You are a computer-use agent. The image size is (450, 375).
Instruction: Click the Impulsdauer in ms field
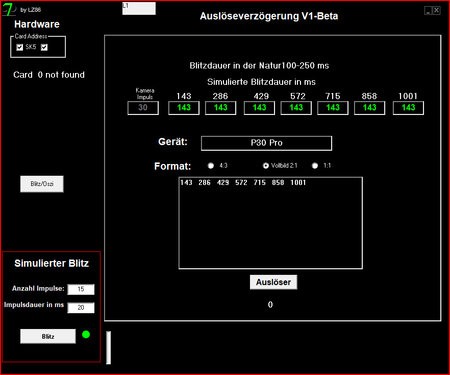[81, 308]
